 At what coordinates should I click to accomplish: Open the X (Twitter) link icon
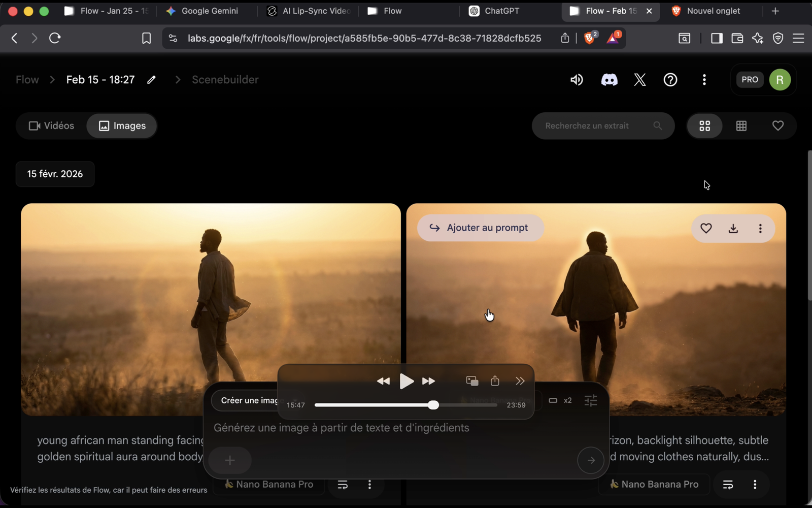point(639,80)
